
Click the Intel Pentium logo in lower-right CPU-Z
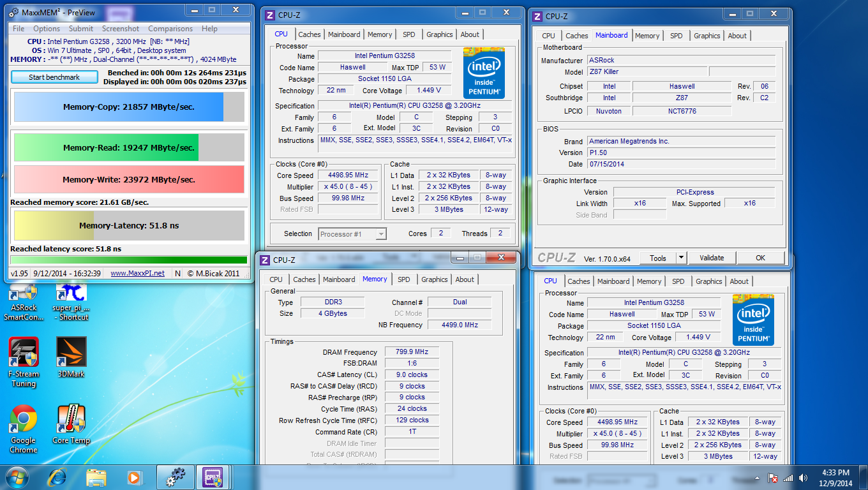click(x=753, y=321)
